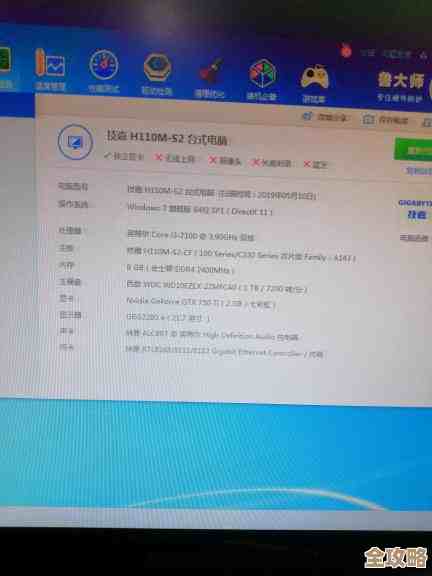
Task: Select the 清理优化 broom tab
Action: pos(210,78)
